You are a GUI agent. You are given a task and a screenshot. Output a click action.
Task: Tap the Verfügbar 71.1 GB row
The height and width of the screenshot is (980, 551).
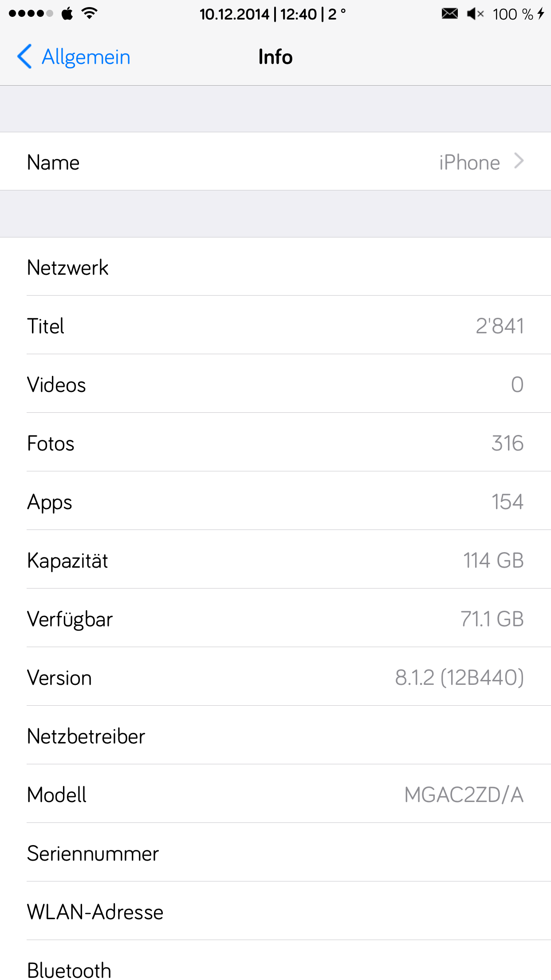coord(275,619)
